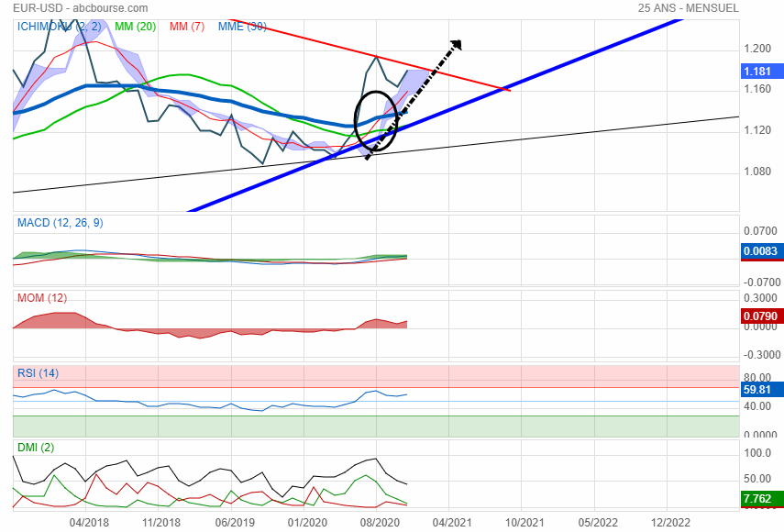The image size is (784, 532).
Task: Click the 05/2022 date axis label
Action: click(x=598, y=523)
